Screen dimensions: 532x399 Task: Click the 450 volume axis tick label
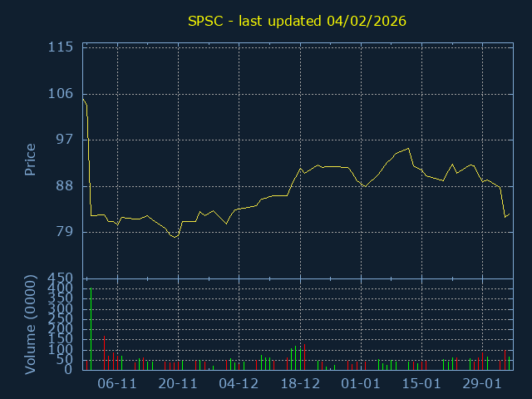point(60,278)
